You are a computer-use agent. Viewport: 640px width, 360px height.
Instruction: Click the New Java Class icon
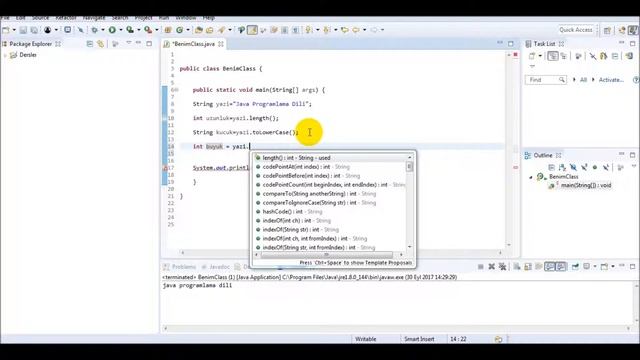[180, 30]
